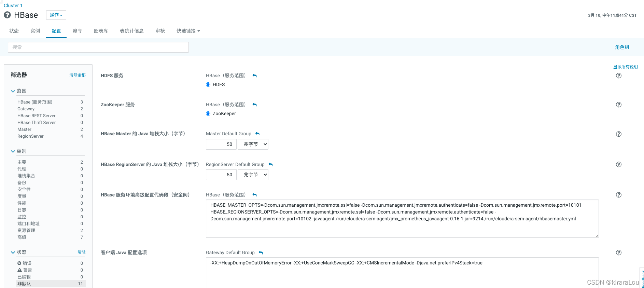Open the 快速链接 dropdown menu

[188, 31]
